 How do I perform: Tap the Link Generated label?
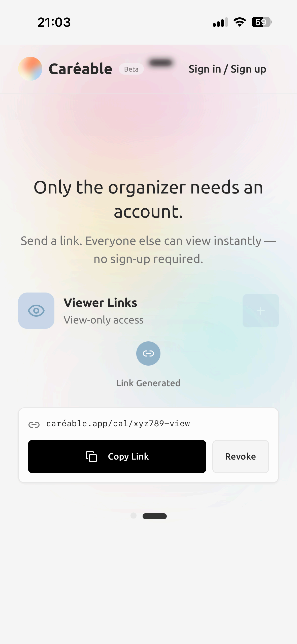[x=148, y=383]
